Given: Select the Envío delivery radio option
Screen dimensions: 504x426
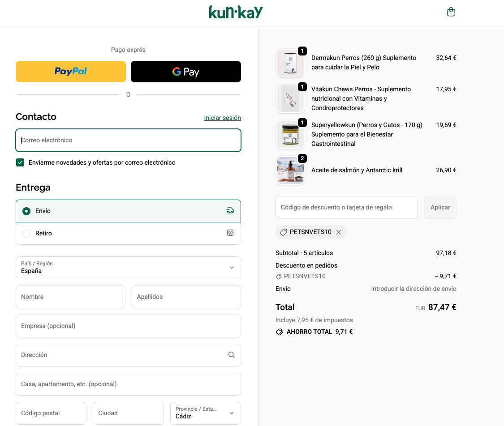Looking at the screenshot, I should 26,211.
